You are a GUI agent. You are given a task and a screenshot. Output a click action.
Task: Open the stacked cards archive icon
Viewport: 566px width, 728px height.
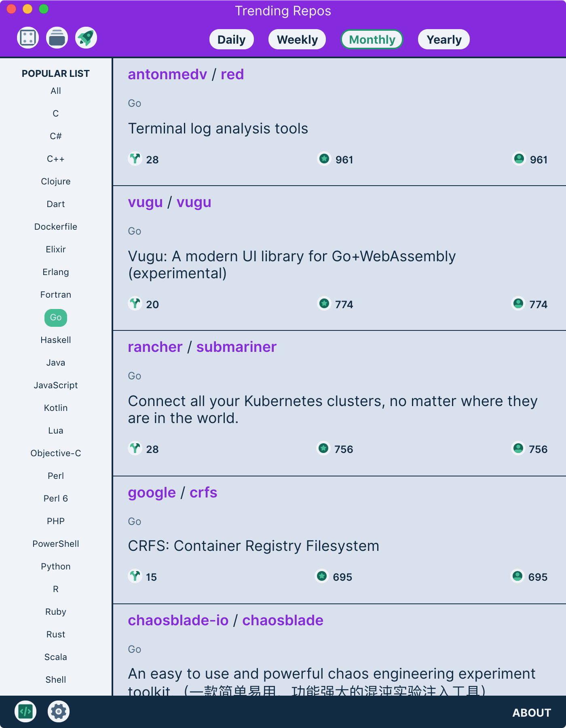[x=57, y=38]
